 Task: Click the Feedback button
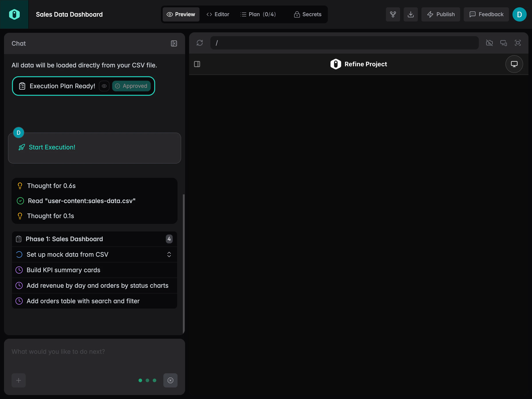coord(486,14)
